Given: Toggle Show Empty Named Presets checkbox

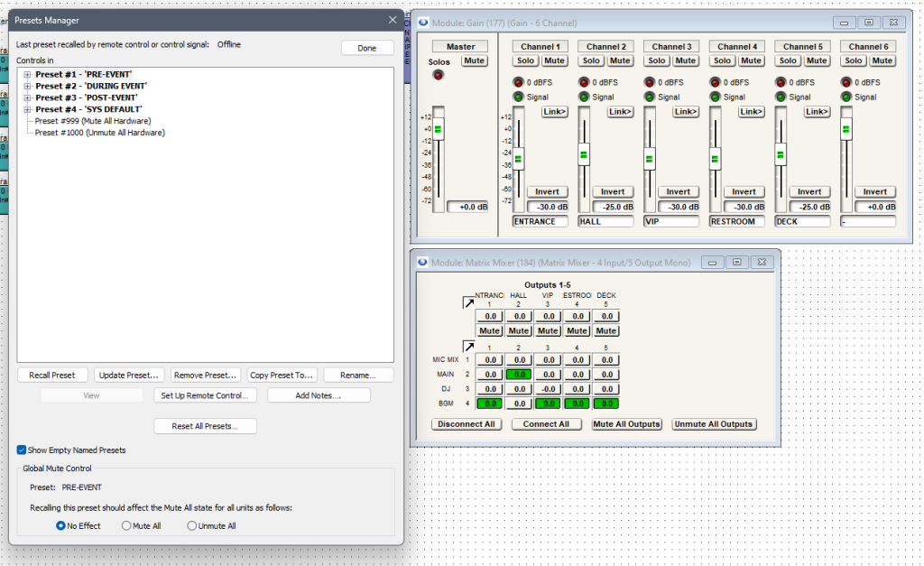Looking at the screenshot, I should click(x=22, y=450).
